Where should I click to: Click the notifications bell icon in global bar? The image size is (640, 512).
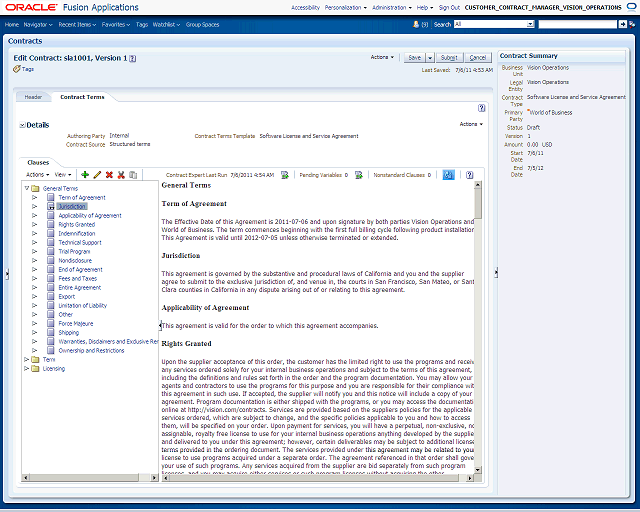coord(416,24)
